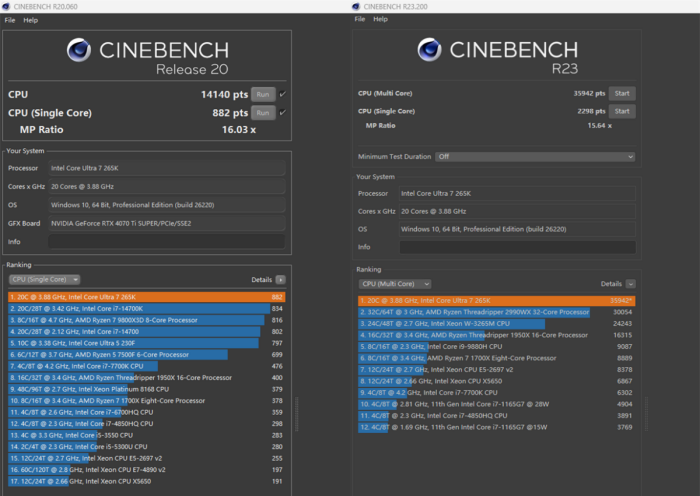
Task: Select the i7-1165G7 @ 28W row
Action: pos(497,404)
